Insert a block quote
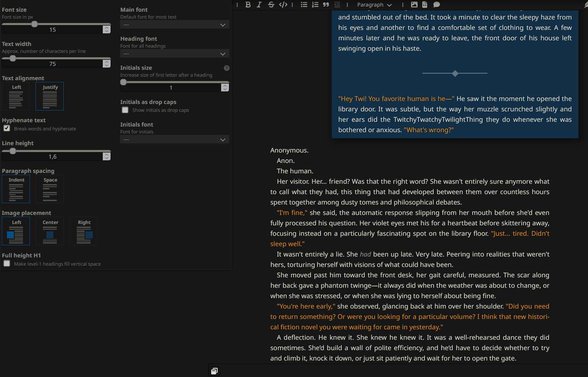 pos(326,5)
